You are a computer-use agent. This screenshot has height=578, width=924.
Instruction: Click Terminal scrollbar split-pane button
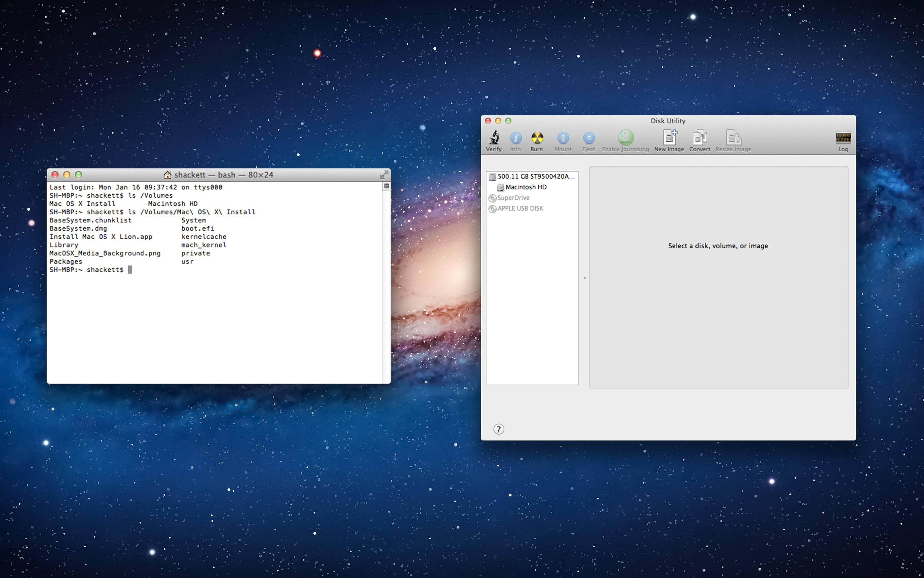click(x=386, y=186)
